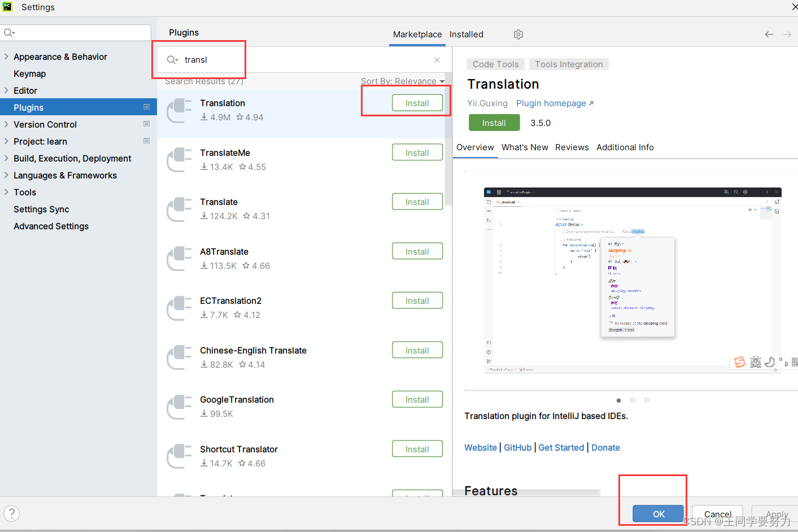Open the GitHub link
798x532 pixels.
(518, 448)
